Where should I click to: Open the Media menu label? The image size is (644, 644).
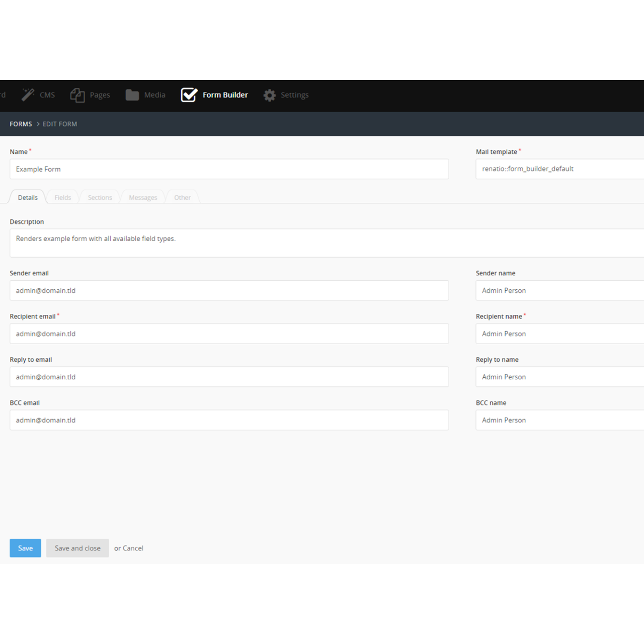[154, 95]
